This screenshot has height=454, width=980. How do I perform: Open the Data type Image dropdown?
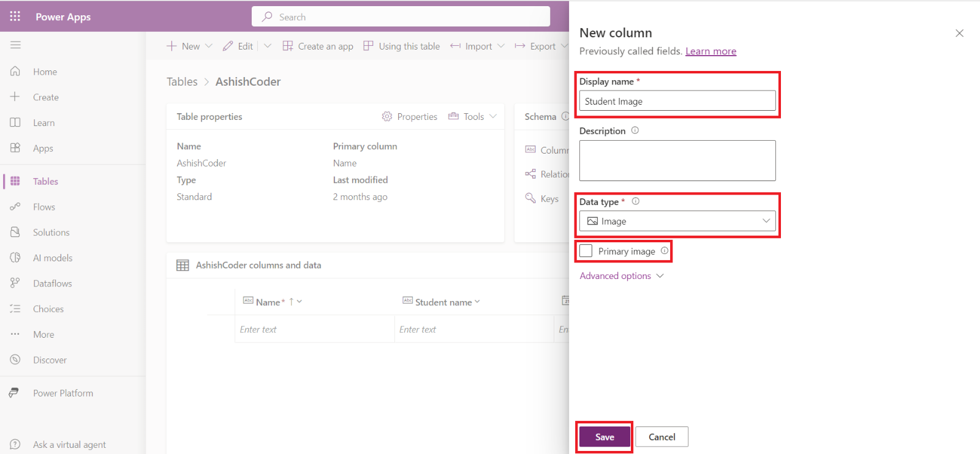point(677,221)
